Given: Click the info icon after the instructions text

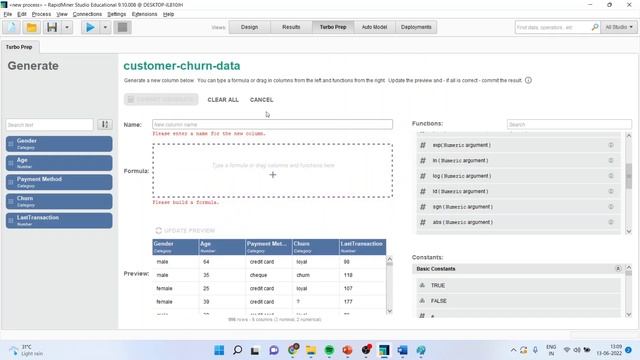Looking at the screenshot, I should [528, 80].
